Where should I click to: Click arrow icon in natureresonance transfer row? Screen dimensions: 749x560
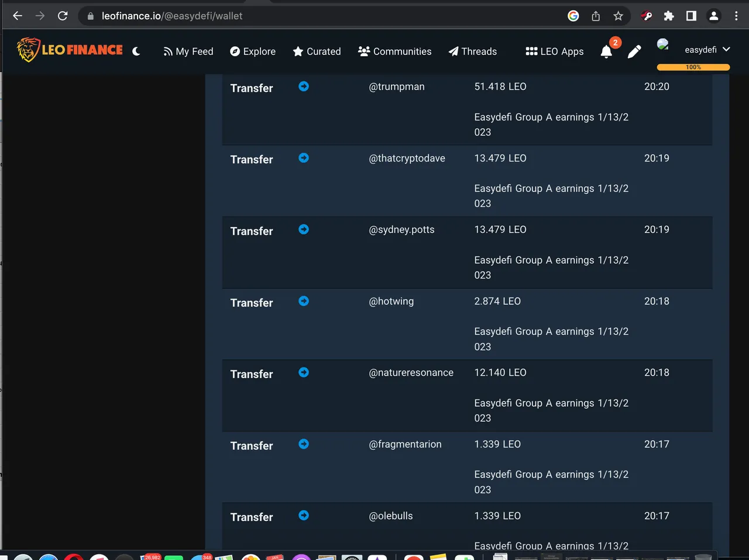click(304, 372)
